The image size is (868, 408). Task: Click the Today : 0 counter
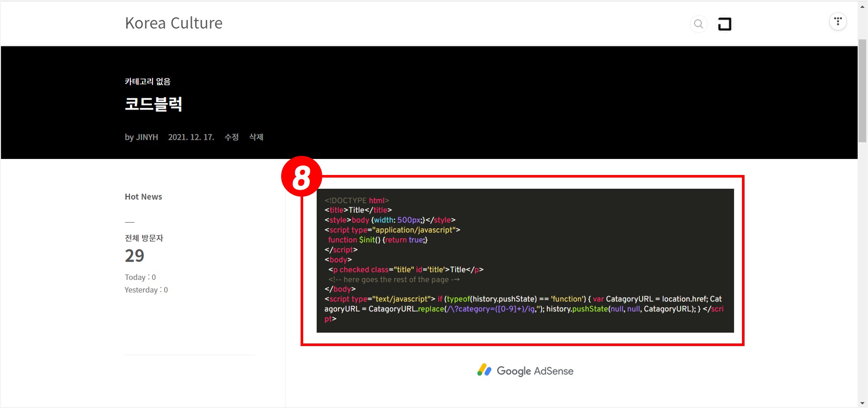tap(140, 277)
